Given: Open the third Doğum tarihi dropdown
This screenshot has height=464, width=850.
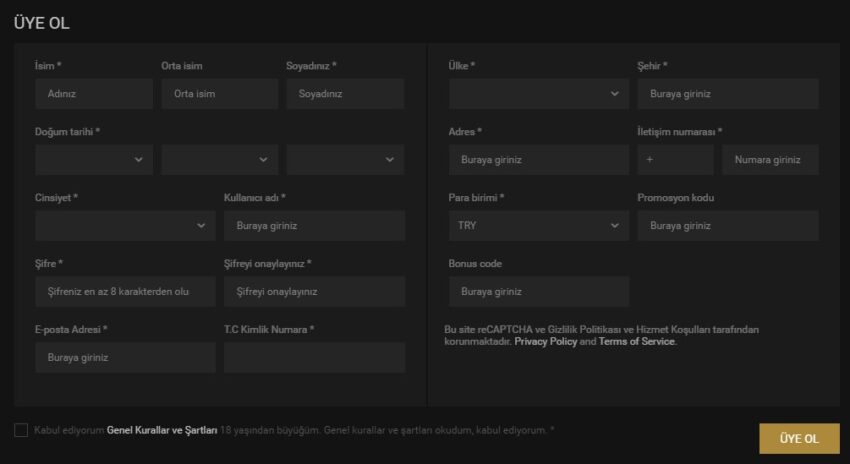Looking at the screenshot, I should [345, 160].
